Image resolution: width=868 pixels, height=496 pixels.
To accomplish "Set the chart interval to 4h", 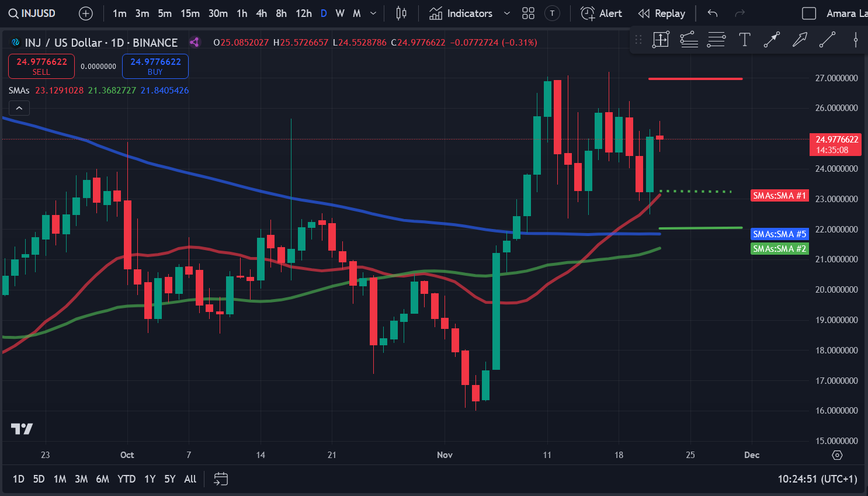I will [262, 13].
